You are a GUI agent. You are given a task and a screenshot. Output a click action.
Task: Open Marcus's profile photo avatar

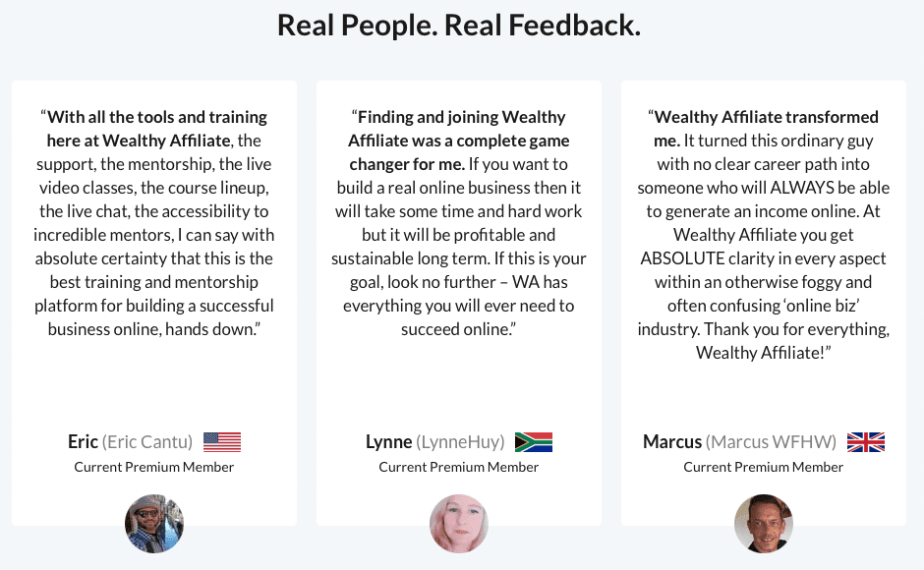point(764,524)
